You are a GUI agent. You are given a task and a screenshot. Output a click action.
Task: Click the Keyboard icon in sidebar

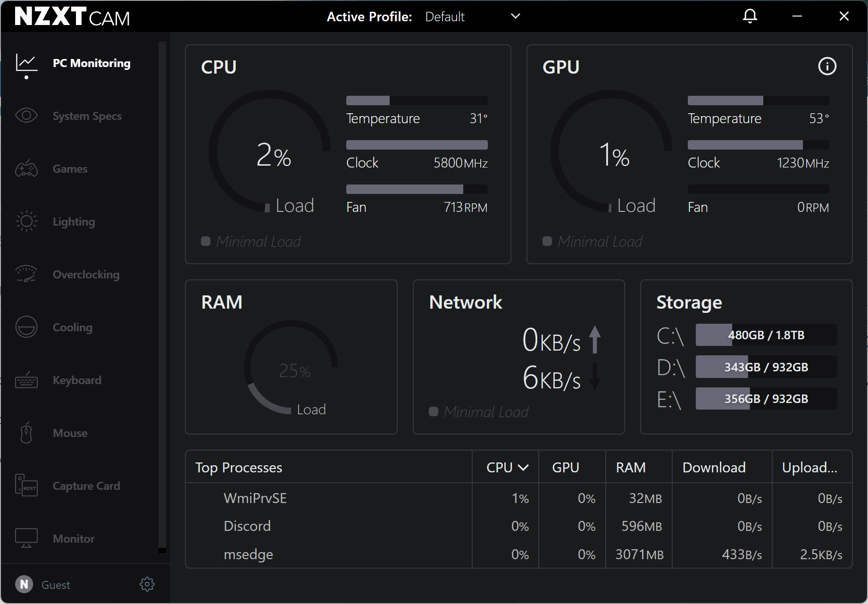pos(26,380)
